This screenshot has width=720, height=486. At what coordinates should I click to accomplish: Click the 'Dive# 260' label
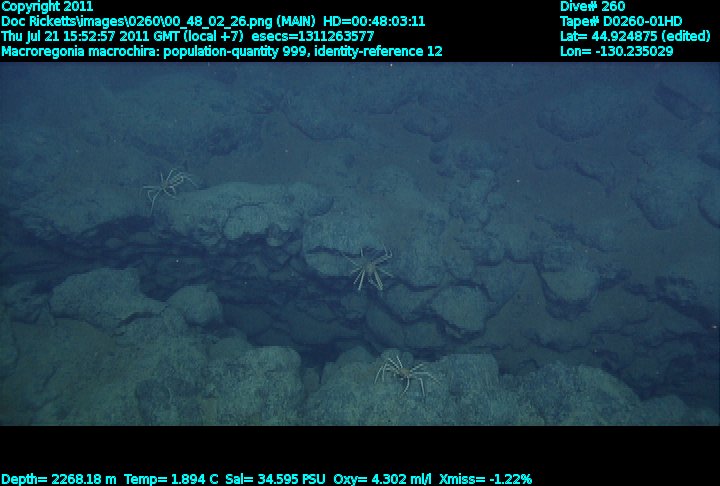[x=592, y=6]
